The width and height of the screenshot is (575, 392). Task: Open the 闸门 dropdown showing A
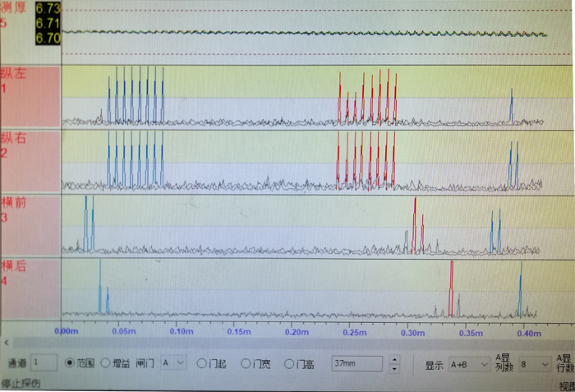173,362
